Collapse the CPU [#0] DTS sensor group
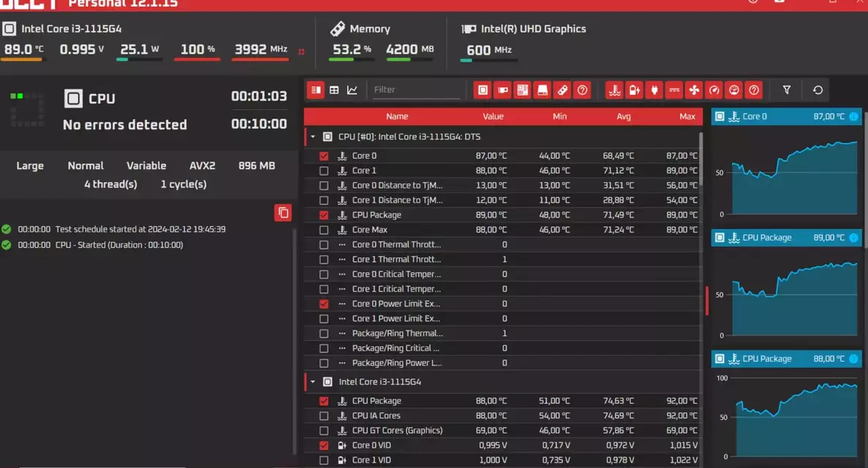The height and width of the screenshot is (468, 868). pos(313,137)
